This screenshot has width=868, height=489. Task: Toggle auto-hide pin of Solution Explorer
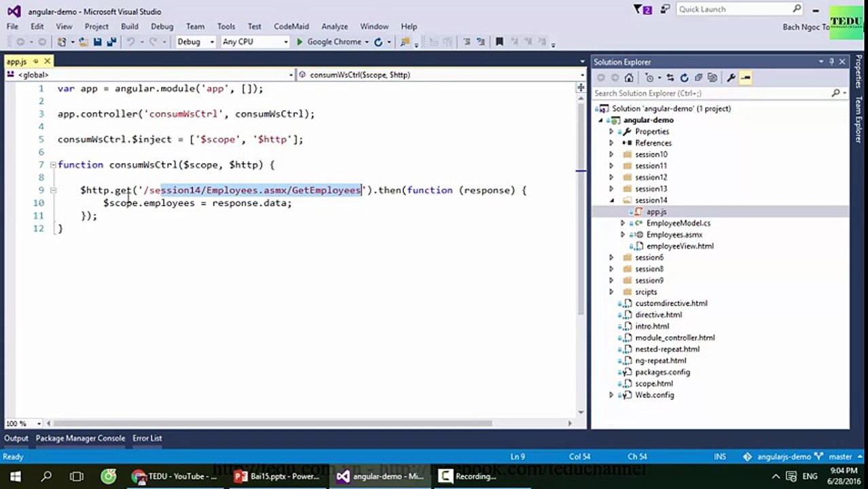pyautogui.click(x=831, y=62)
